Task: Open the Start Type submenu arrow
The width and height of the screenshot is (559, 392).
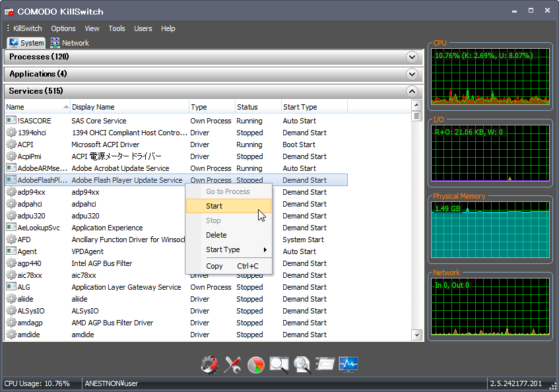Action: click(x=265, y=250)
